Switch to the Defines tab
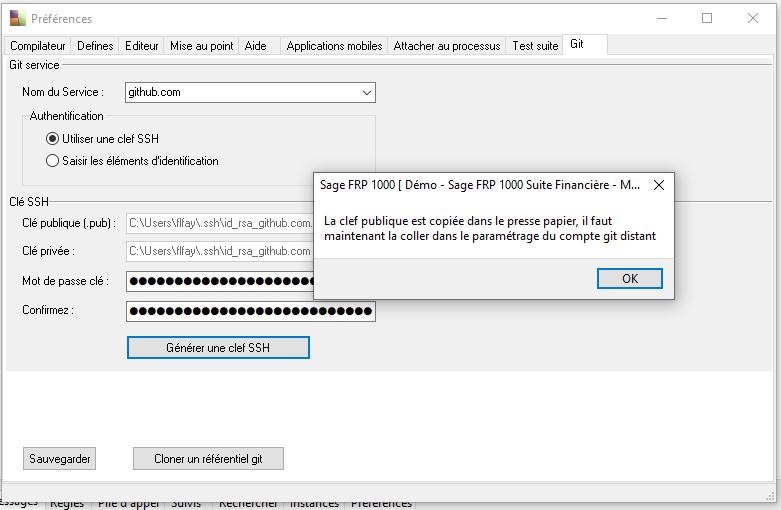Screen dimensions: 781x510 (95, 46)
